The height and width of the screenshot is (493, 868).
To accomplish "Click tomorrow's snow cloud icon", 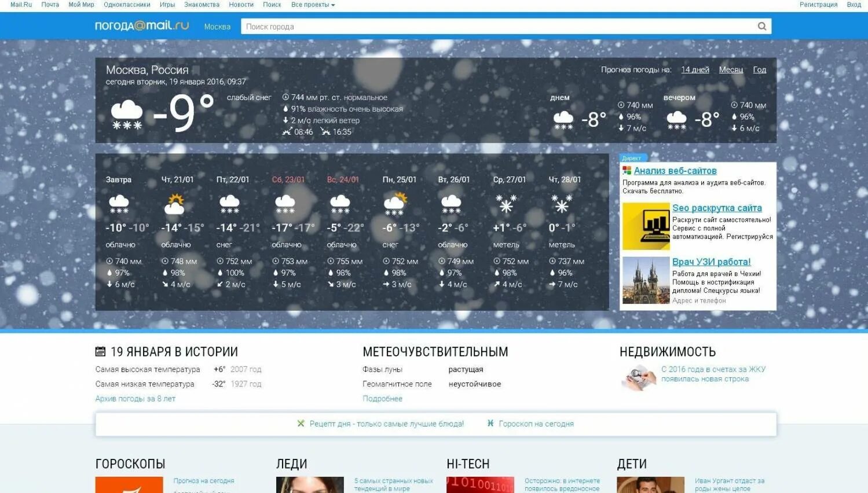I will pos(119,204).
